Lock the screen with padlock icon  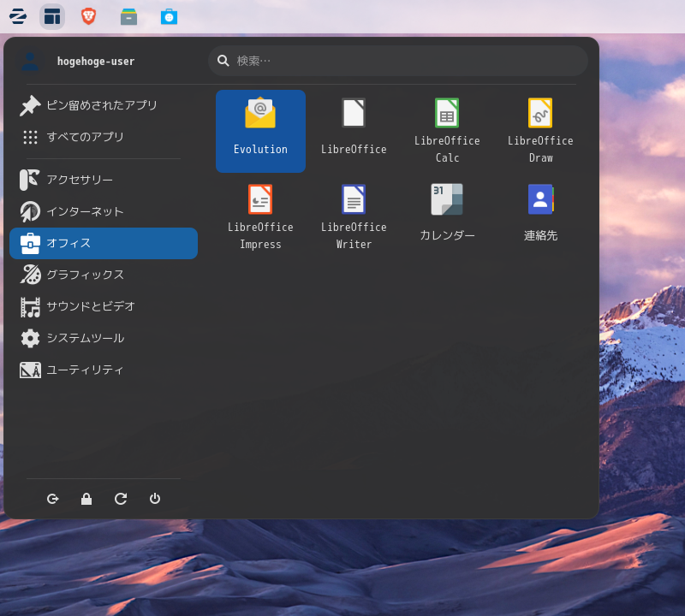(x=86, y=499)
